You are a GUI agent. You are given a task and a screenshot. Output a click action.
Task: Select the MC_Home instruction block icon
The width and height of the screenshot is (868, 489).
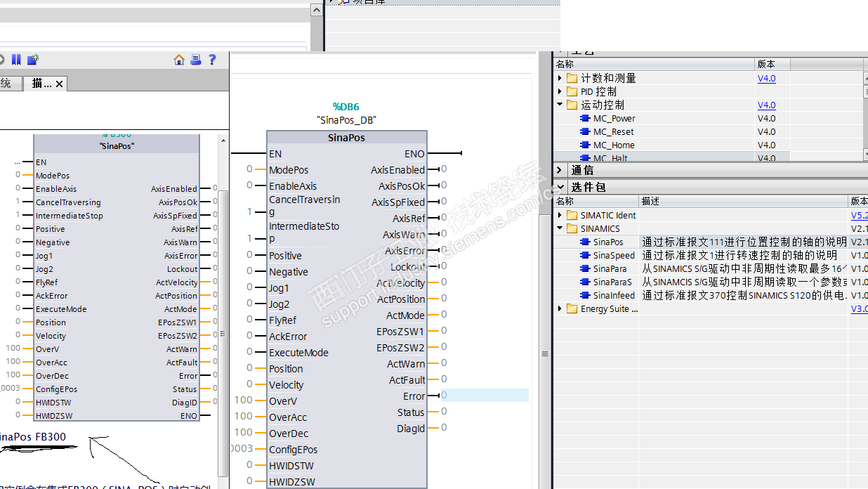pyautogui.click(x=585, y=145)
